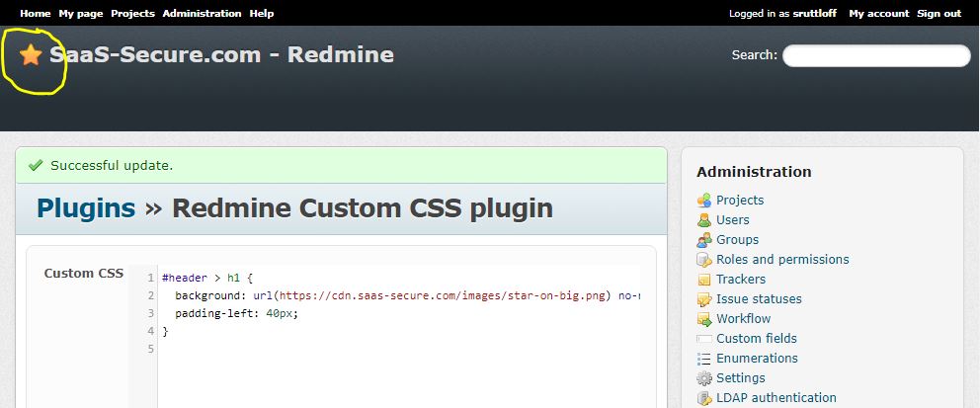The height and width of the screenshot is (408, 980).
Task: Click the "Successful update." notice text
Action: point(112,166)
